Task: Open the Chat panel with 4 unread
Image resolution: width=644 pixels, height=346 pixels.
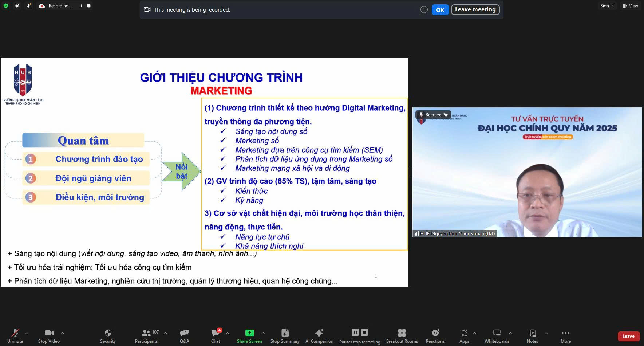Action: [x=216, y=336]
